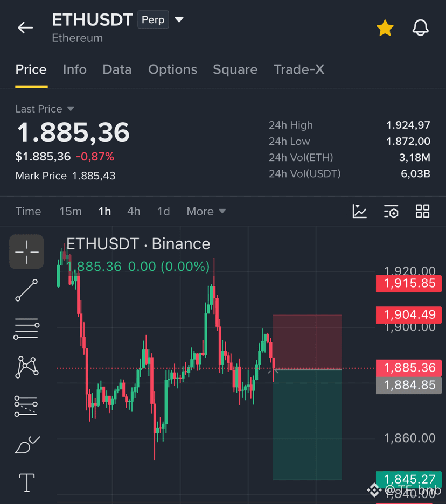Click the 1,885.36 current price label
Image resolution: width=446 pixels, height=504 pixels.
click(x=409, y=368)
